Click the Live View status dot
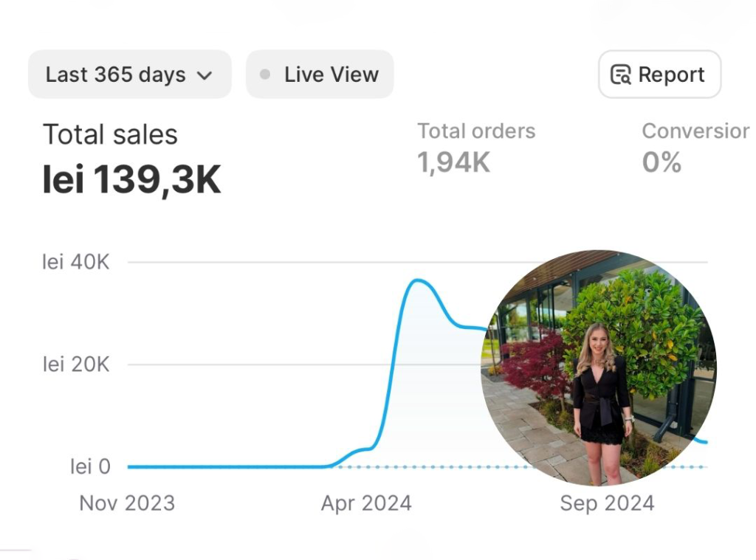The height and width of the screenshot is (560, 756). [x=265, y=75]
